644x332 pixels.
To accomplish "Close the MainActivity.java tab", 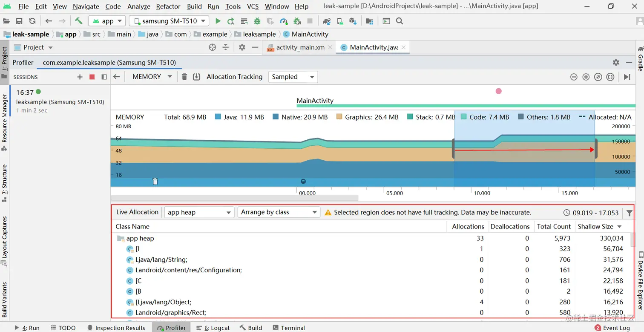I will [x=404, y=47].
